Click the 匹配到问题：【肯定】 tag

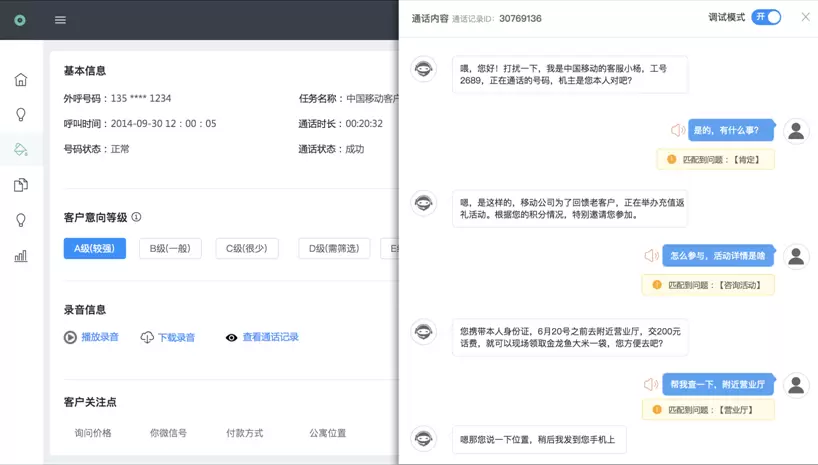tap(715, 160)
